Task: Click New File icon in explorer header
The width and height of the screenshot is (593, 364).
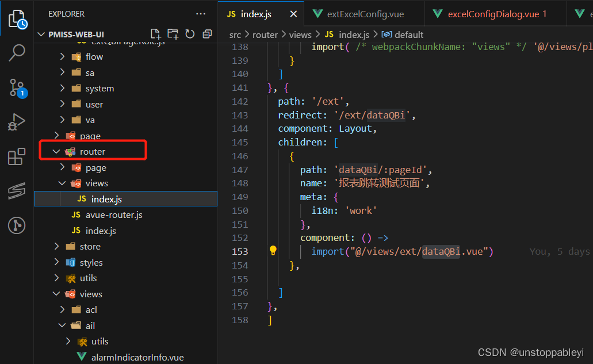Action: tap(155, 34)
